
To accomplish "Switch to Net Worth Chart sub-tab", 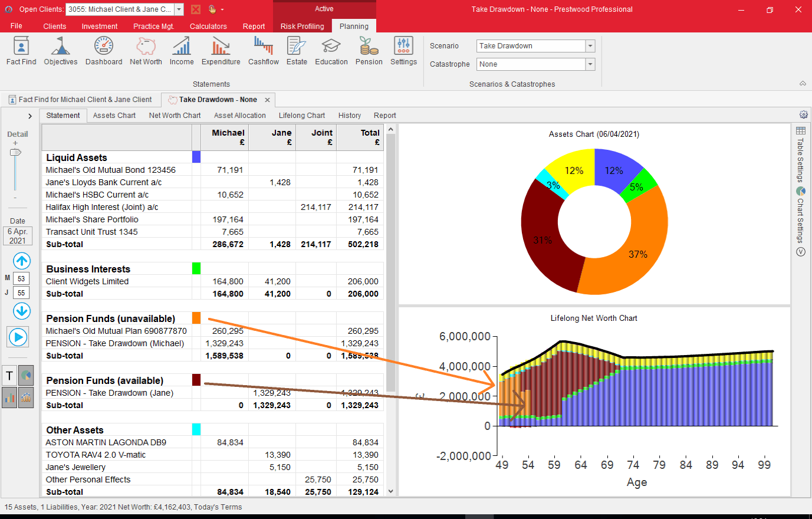I will 175,116.
